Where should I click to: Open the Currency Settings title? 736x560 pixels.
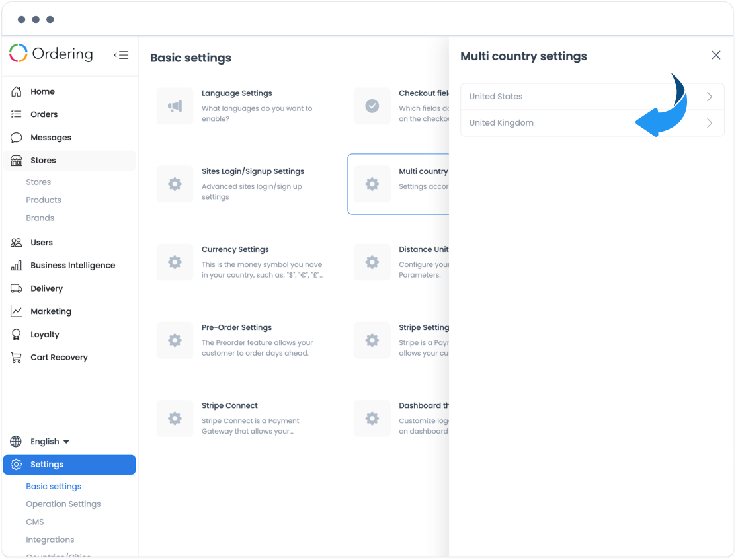(x=235, y=249)
